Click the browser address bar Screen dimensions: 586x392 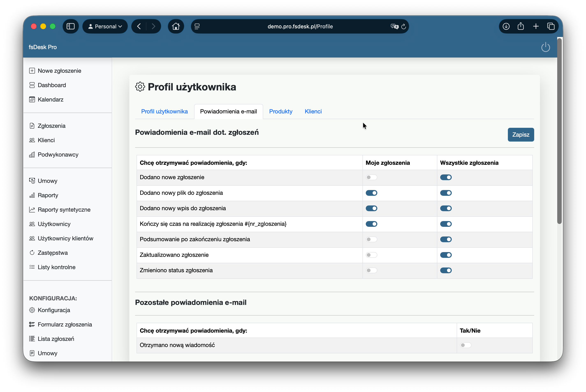click(300, 26)
